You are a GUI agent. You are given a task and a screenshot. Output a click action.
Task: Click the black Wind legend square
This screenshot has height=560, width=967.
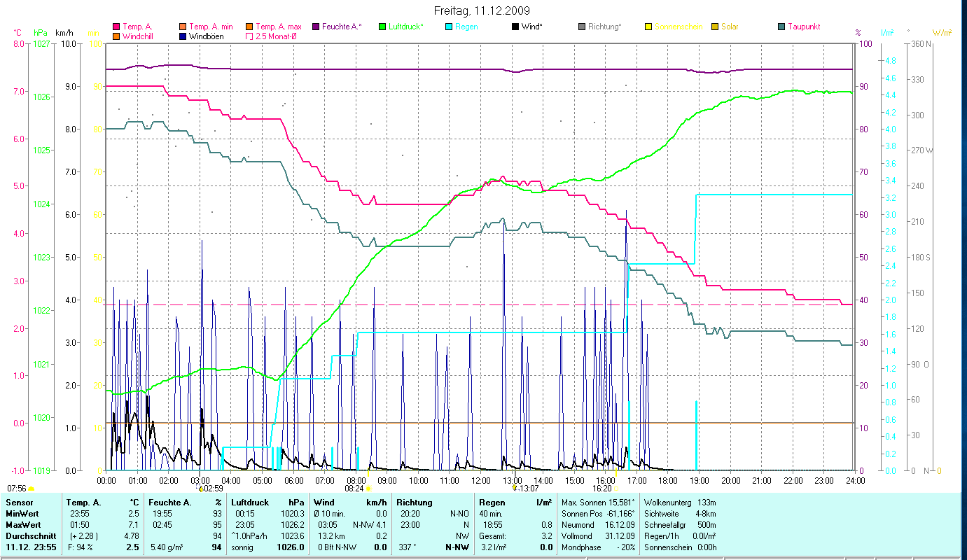tap(515, 27)
